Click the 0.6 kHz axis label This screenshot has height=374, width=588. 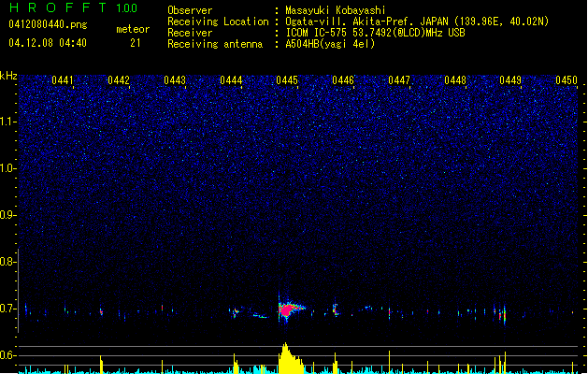point(7,355)
